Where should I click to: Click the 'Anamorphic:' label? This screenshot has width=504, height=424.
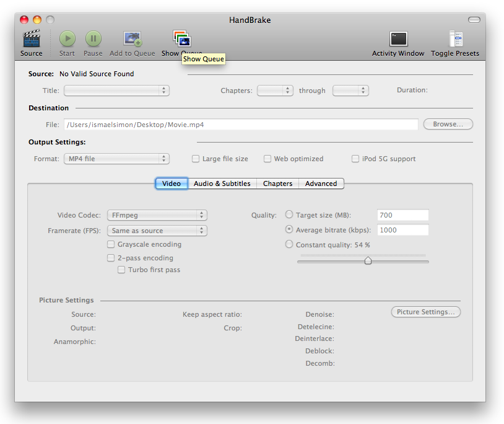coord(74,342)
